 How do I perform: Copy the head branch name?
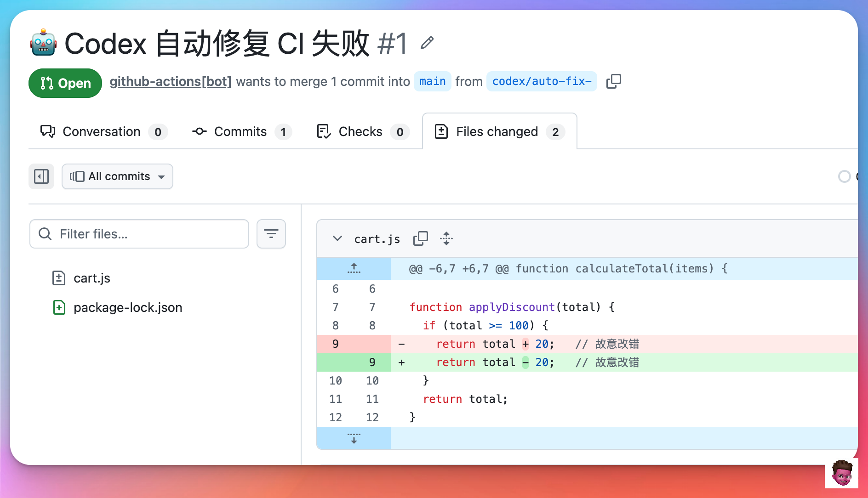click(x=613, y=81)
